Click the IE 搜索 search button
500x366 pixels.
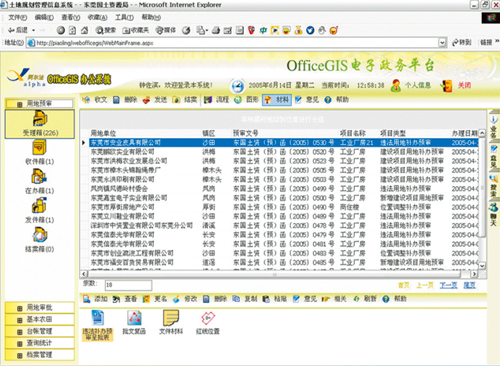[x=106, y=30]
